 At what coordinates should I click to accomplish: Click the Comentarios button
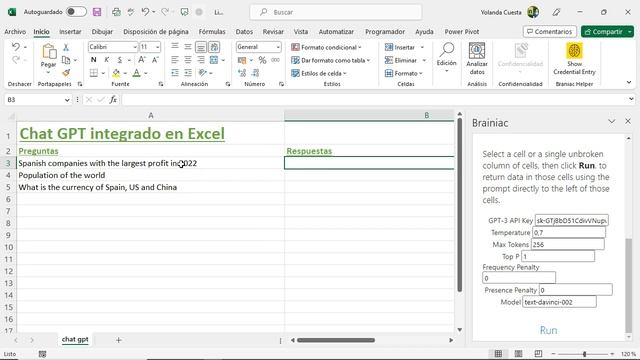(549, 31)
